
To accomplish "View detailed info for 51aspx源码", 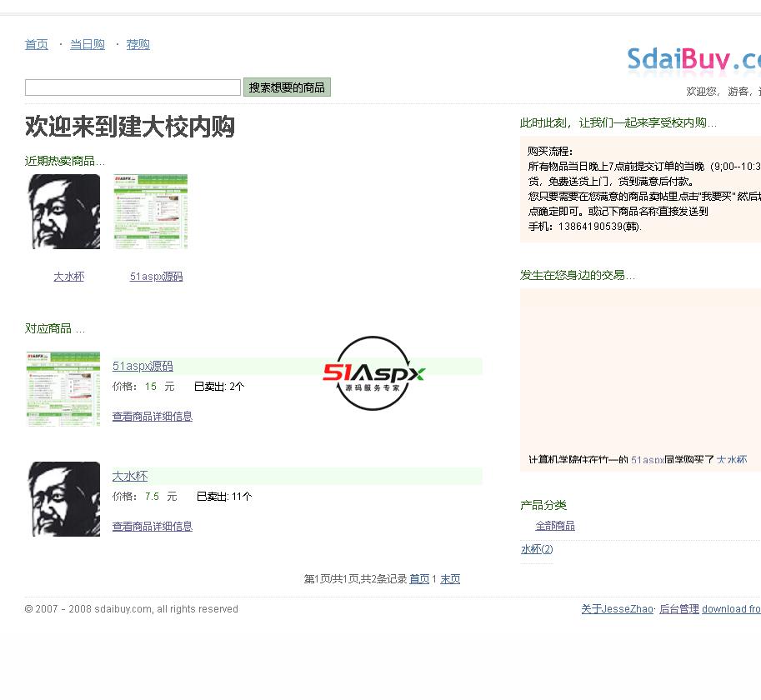I will (x=153, y=417).
